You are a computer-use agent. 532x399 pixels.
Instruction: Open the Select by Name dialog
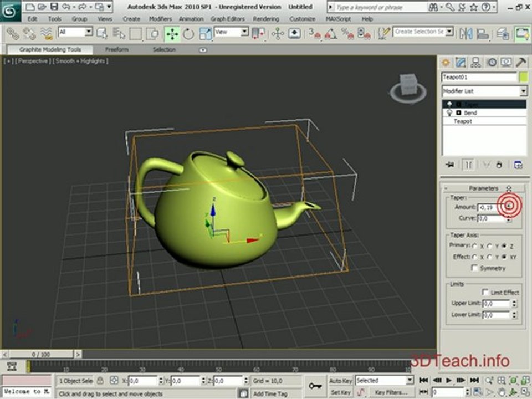click(119, 33)
